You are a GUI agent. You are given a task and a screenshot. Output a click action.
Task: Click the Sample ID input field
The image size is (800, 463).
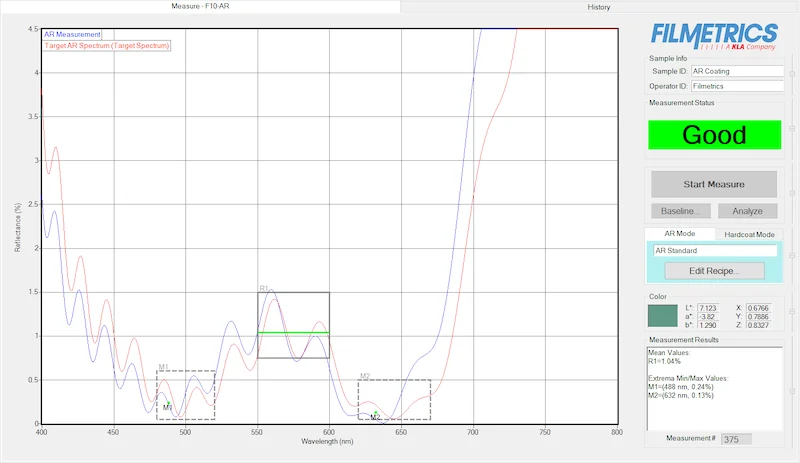pos(736,72)
